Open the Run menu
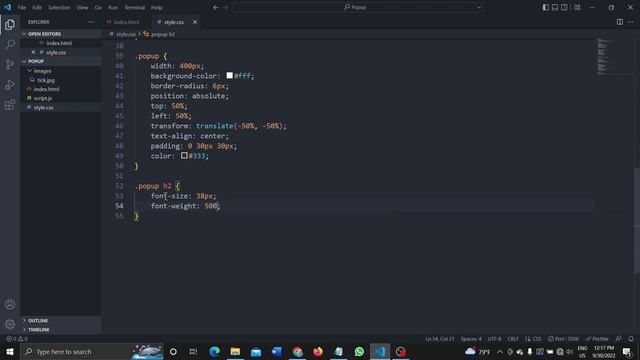Screen dimensions: 640x360 [x=113, y=7]
